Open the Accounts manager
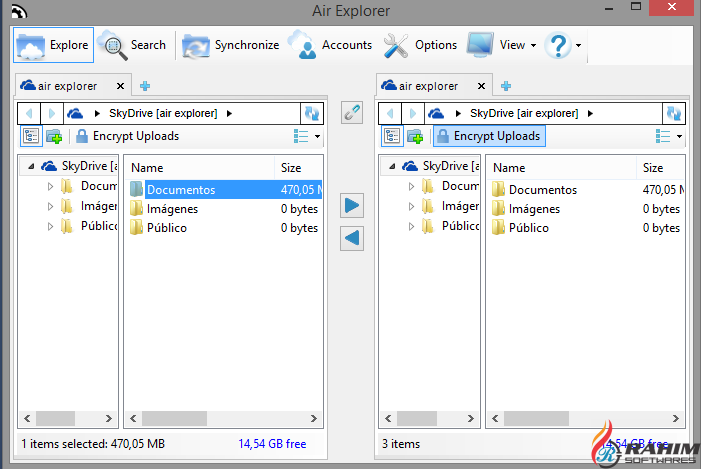701x469 pixels. [329, 45]
